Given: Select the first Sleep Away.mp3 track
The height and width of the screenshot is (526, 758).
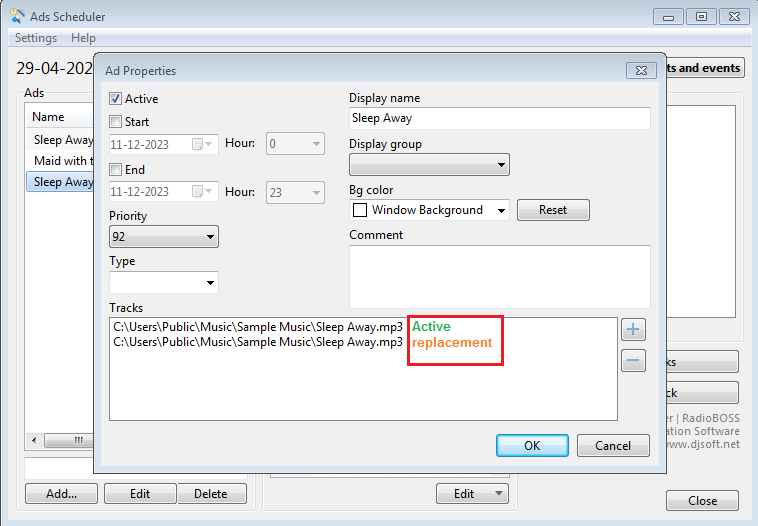Looking at the screenshot, I should (258, 326).
